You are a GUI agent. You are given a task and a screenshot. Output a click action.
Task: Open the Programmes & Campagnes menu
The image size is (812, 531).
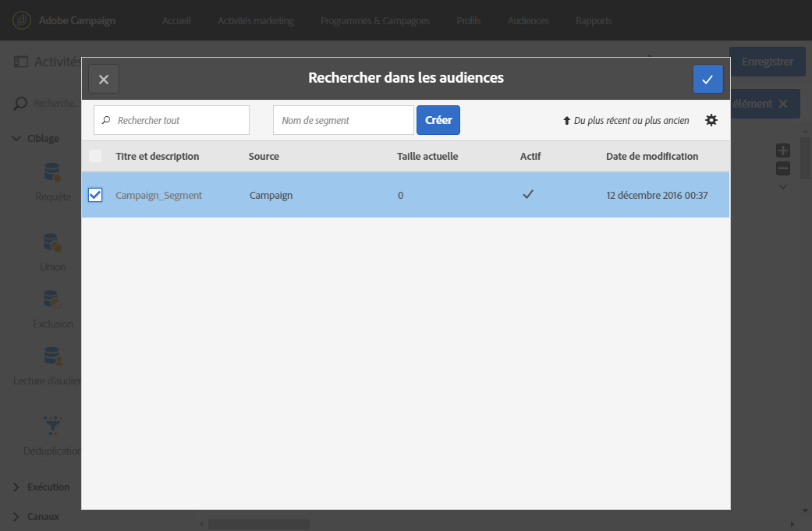click(x=375, y=21)
